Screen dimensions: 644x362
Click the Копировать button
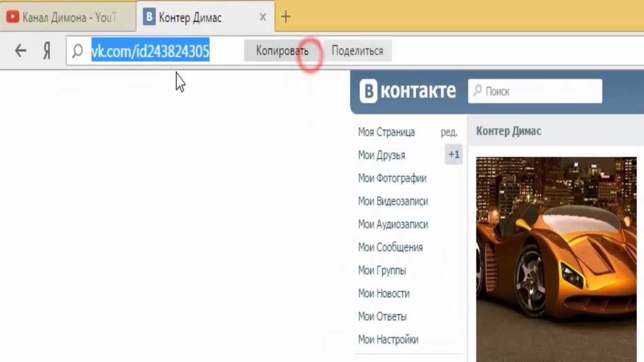tap(282, 51)
